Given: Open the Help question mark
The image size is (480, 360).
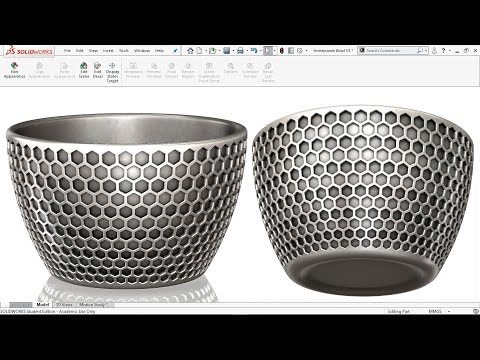Looking at the screenshot, I should tap(443, 51).
